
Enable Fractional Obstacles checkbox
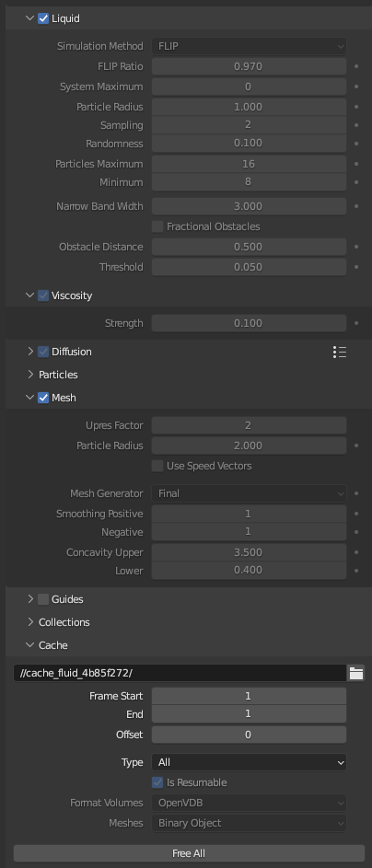[x=157, y=226]
